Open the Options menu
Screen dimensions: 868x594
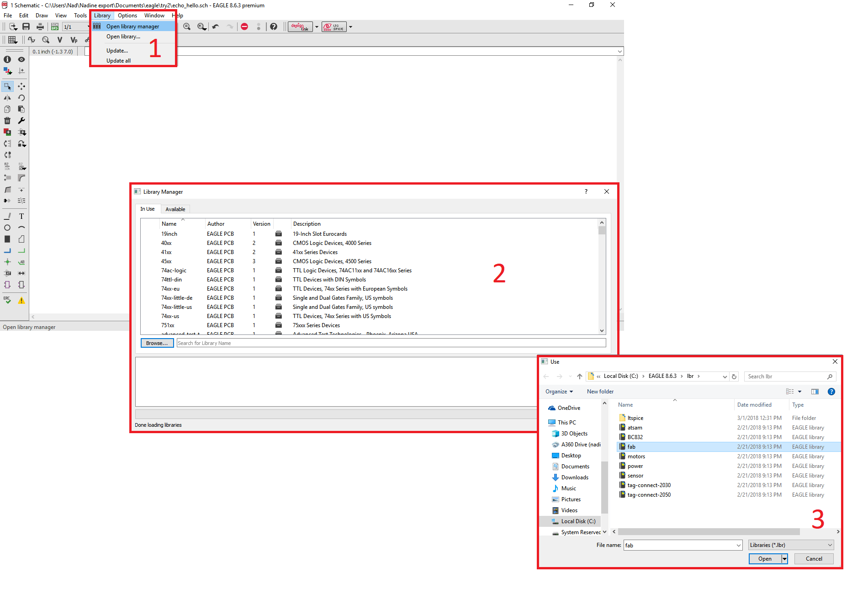[x=127, y=15]
